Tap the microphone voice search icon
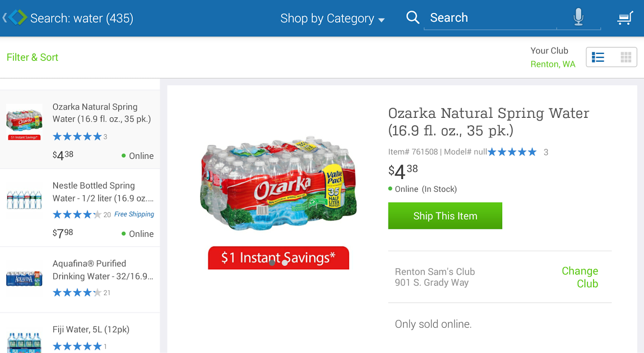 pos(578,17)
